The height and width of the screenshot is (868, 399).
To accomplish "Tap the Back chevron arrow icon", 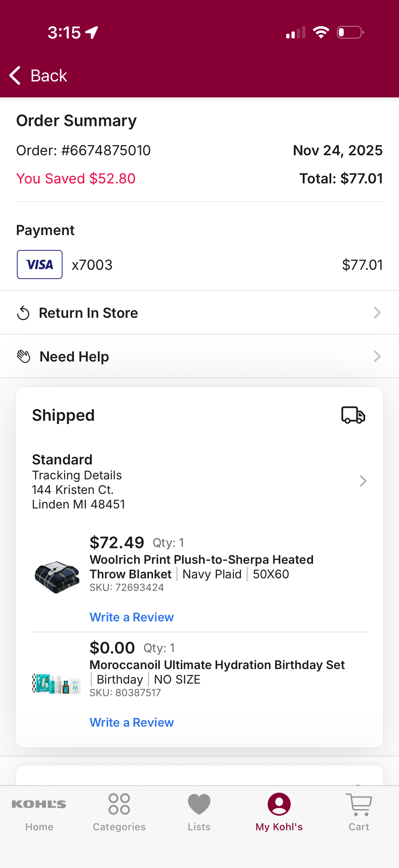I will [x=15, y=75].
